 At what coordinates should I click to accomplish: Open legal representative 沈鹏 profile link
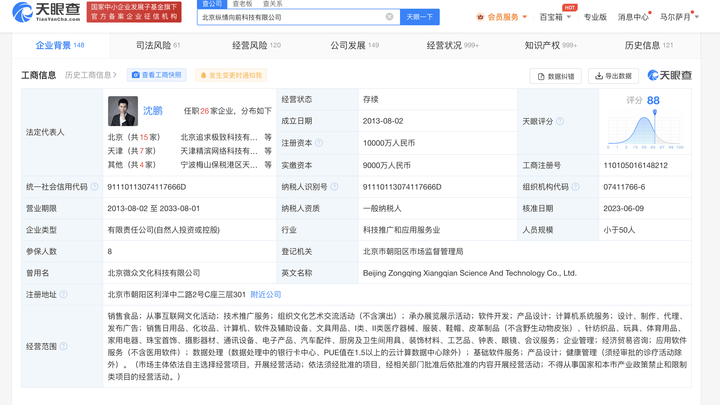click(x=152, y=111)
